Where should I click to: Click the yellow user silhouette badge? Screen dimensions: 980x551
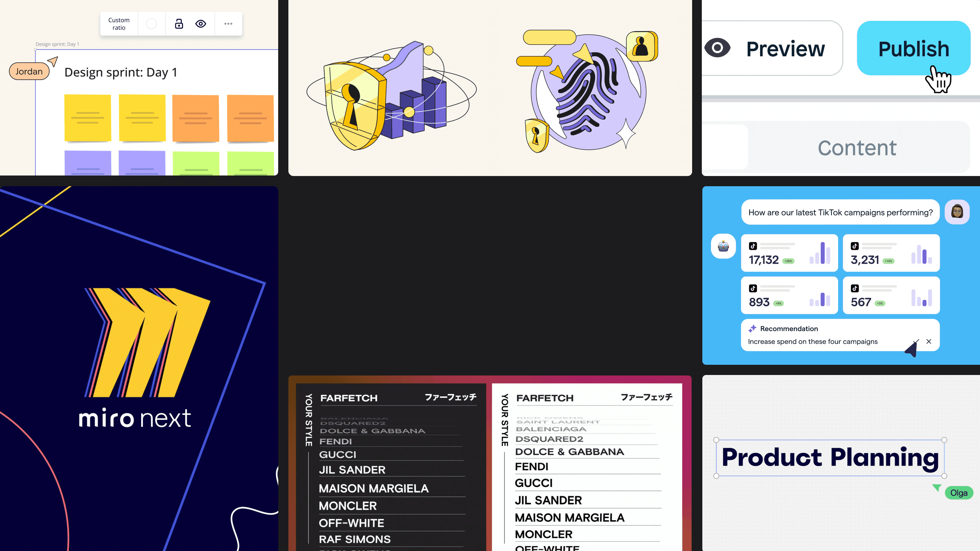[642, 46]
